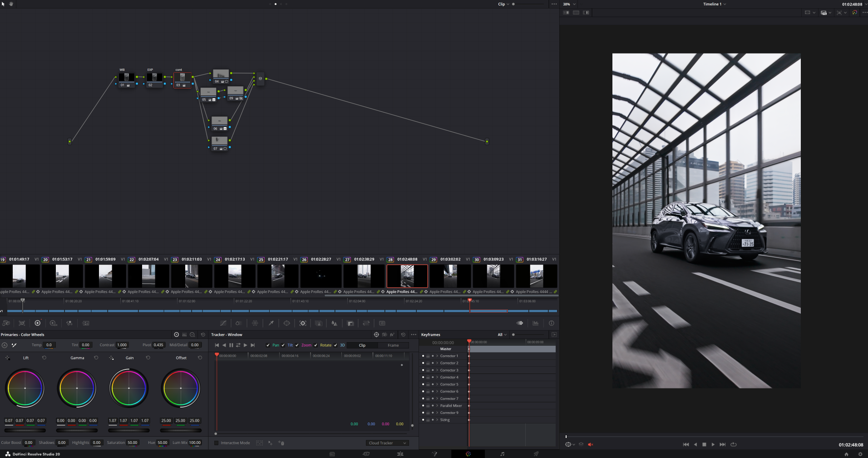Toggle Interactive Mode in the Tracker
This screenshot has width=868, height=458.
[x=217, y=443]
